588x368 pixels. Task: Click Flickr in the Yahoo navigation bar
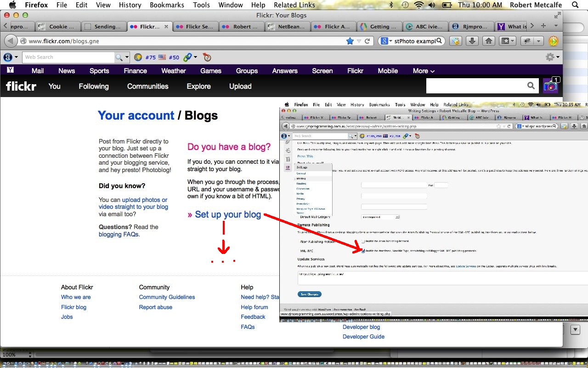pyautogui.click(x=355, y=70)
